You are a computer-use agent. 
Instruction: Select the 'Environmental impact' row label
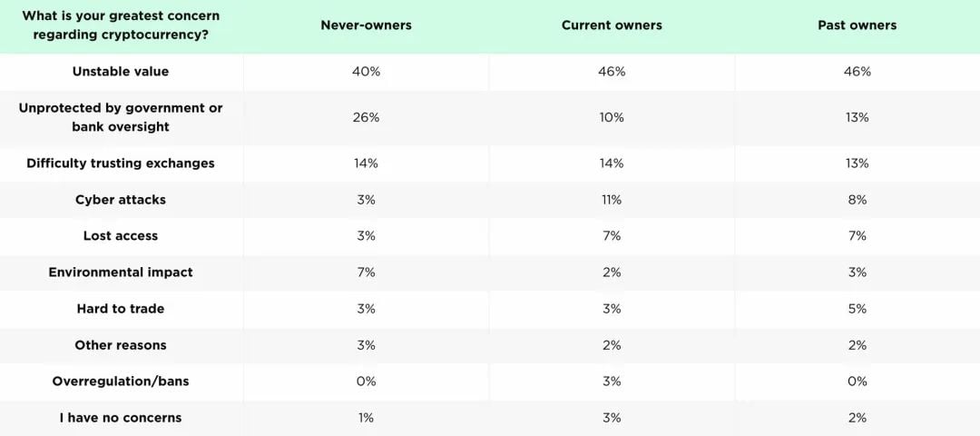point(121,272)
